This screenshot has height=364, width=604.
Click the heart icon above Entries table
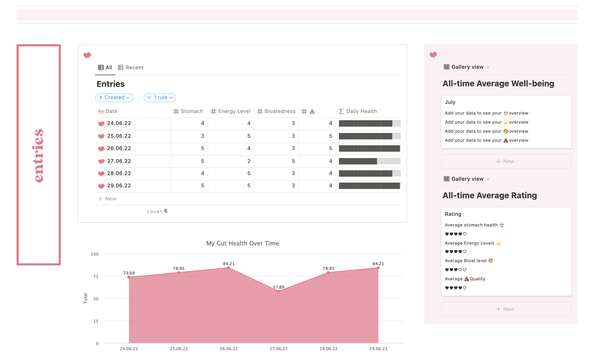[87, 55]
